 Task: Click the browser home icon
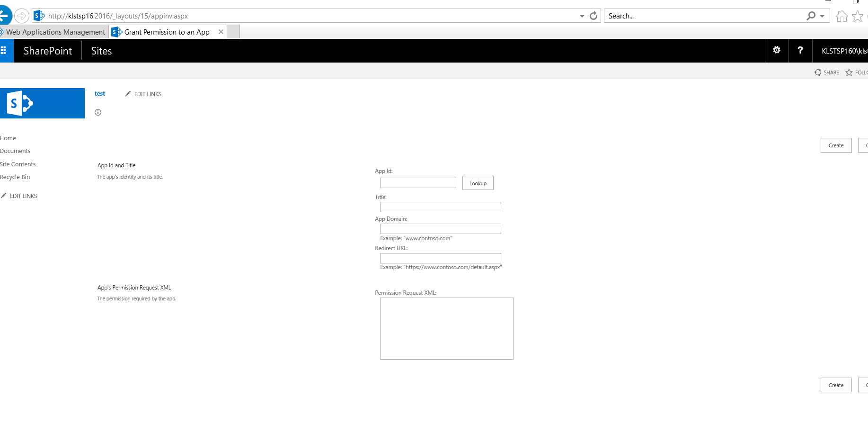(x=841, y=17)
